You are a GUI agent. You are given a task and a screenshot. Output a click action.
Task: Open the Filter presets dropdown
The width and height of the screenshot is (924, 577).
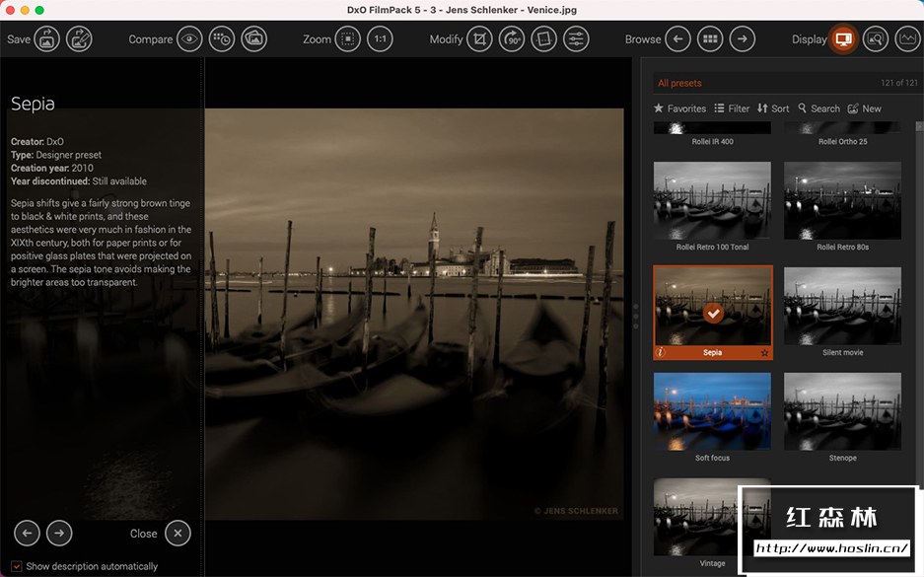(x=732, y=108)
